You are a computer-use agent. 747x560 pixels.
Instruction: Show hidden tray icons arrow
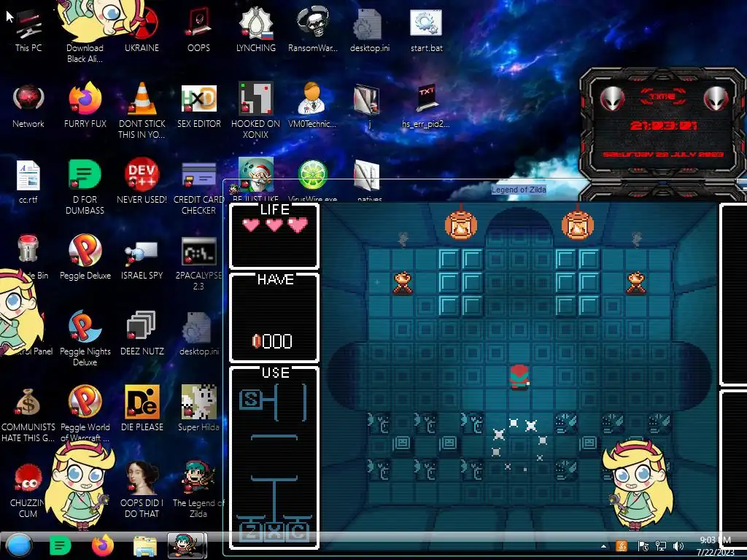(x=603, y=546)
